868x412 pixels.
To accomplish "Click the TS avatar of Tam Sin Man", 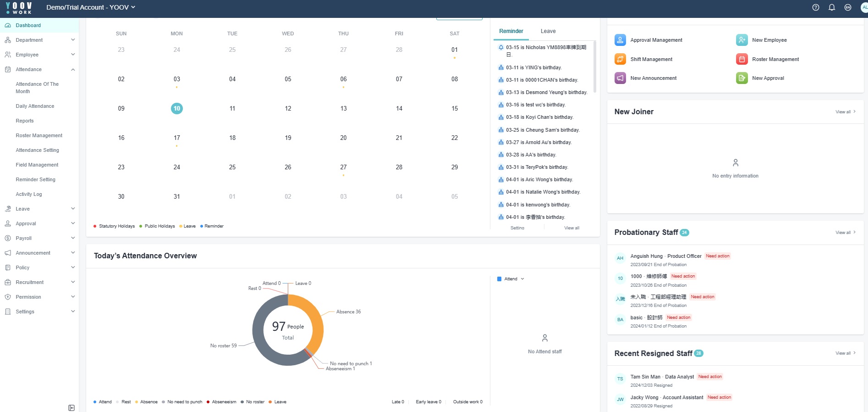I will pos(620,379).
